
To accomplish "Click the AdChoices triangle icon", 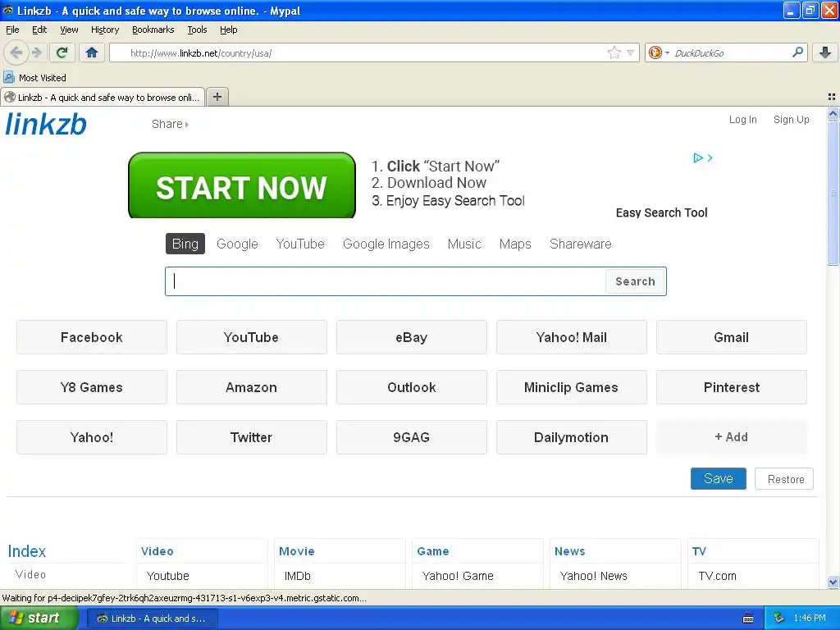I will pos(697,157).
